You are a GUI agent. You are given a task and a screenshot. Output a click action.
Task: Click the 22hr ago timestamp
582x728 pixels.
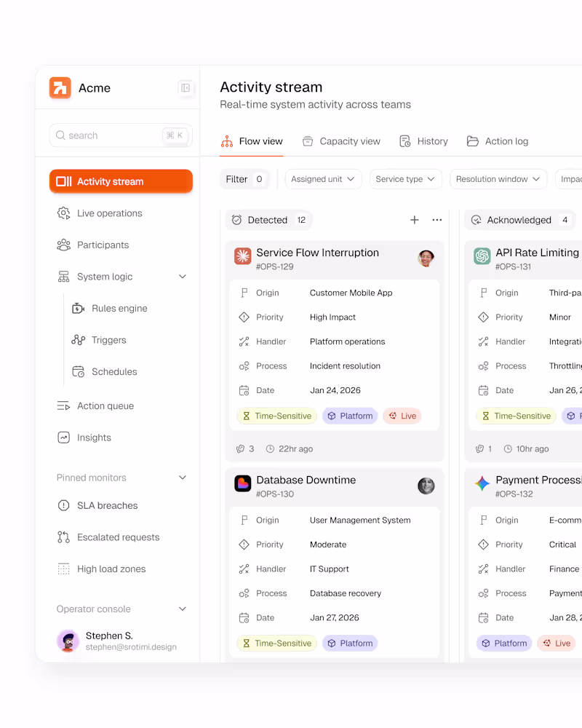pyautogui.click(x=295, y=449)
